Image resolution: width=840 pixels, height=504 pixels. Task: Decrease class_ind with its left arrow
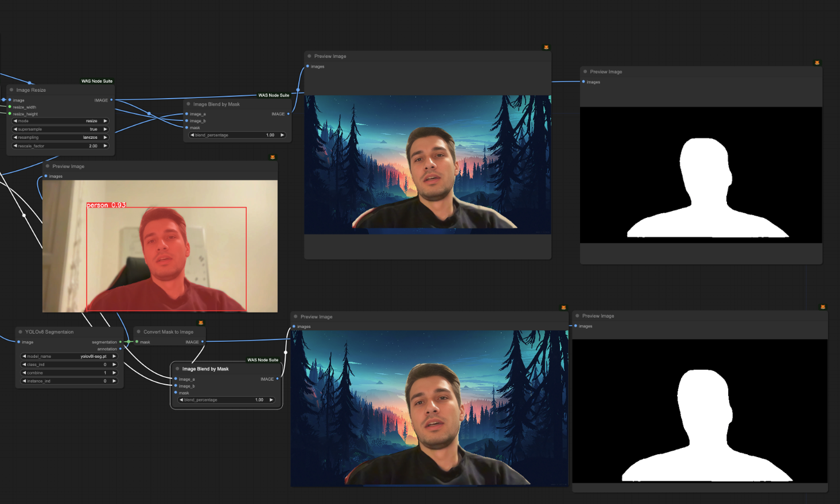[24, 364]
